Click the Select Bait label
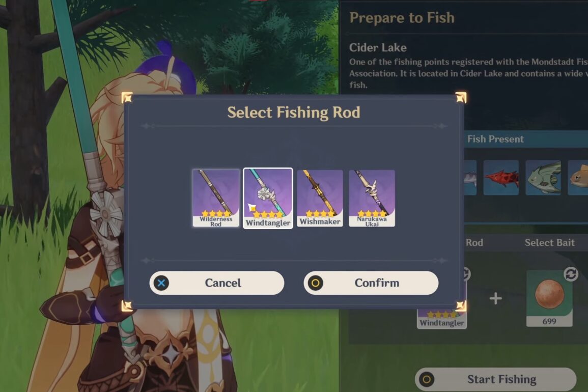588x392 pixels. coord(549,243)
